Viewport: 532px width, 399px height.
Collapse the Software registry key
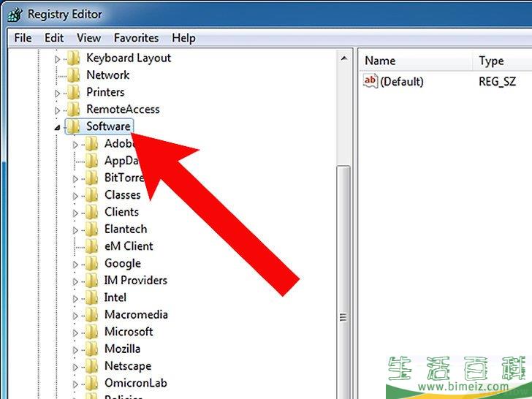coord(58,128)
